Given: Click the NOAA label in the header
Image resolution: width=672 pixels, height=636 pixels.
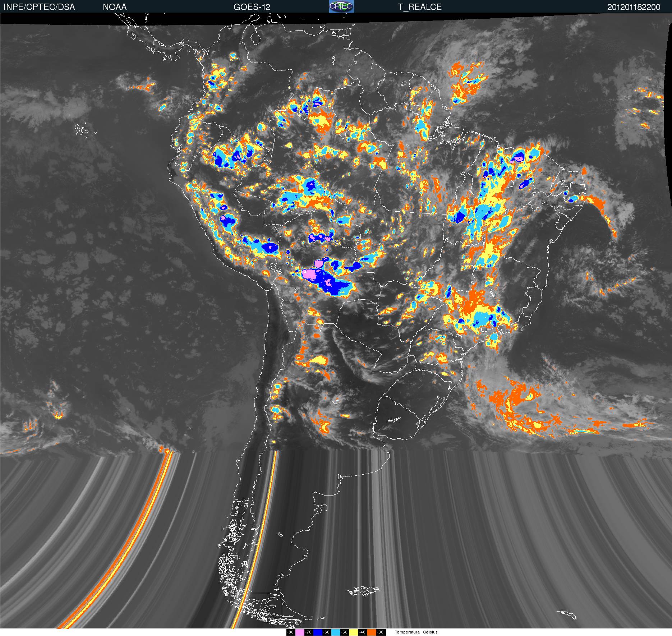Looking at the screenshot, I should (x=115, y=7).
